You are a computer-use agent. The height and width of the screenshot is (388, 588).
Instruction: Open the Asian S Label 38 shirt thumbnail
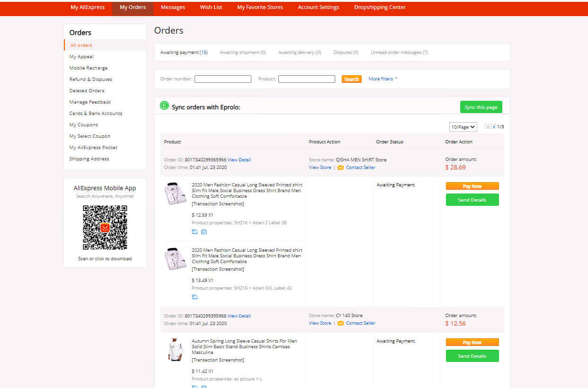176,194
